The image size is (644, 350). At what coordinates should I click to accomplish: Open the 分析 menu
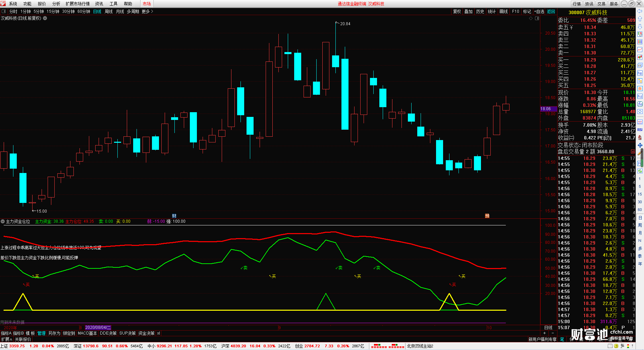(x=56, y=4)
